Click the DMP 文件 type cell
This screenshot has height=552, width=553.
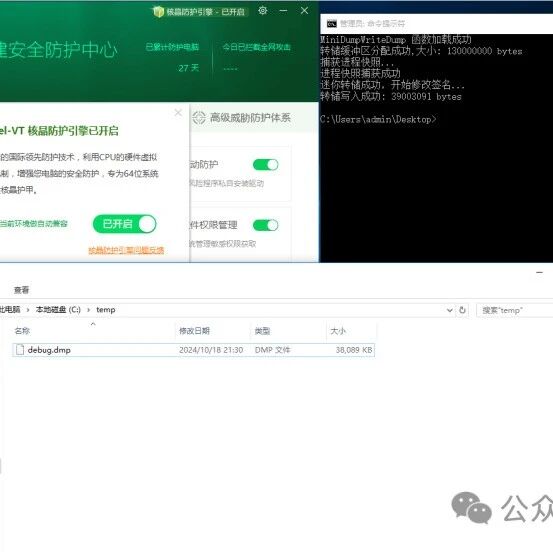click(x=272, y=350)
